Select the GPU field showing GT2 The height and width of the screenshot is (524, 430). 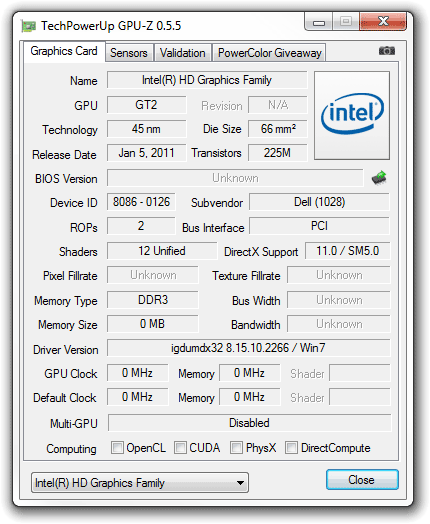[x=146, y=105]
